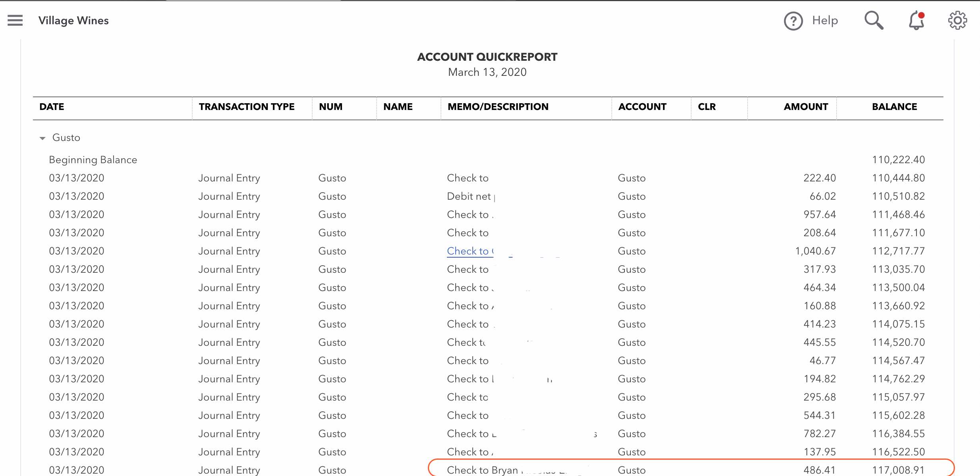
Task: Click the BALANCE column header
Action: pyautogui.click(x=894, y=107)
